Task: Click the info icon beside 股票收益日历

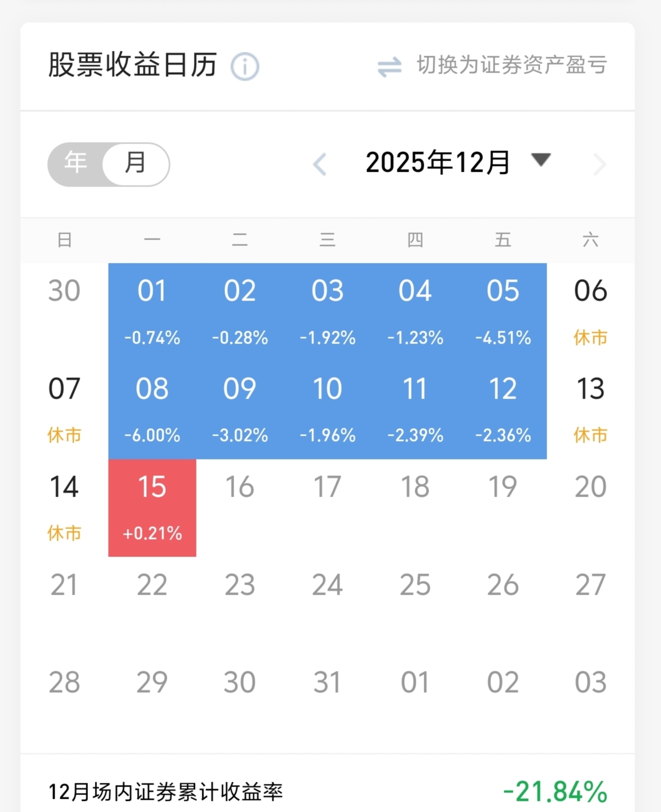Action: pyautogui.click(x=245, y=67)
